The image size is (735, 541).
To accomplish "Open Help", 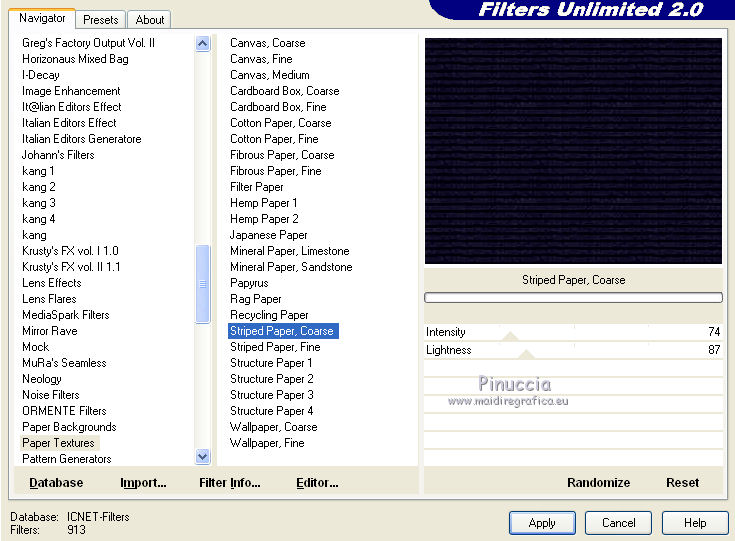I will click(695, 523).
